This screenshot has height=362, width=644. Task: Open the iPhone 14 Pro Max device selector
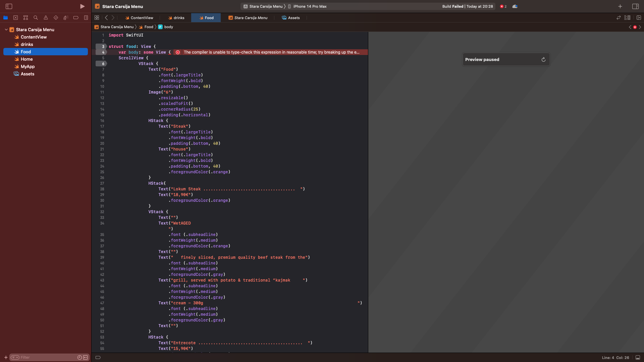coord(310,6)
